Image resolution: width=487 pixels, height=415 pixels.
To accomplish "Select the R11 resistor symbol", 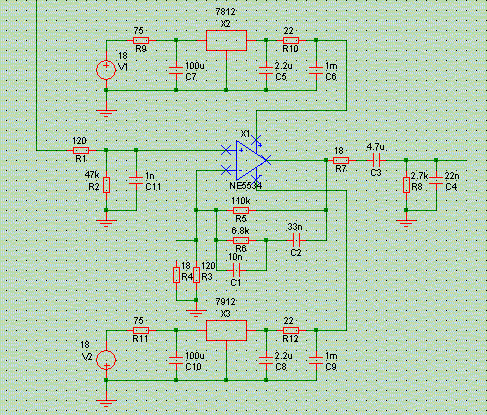I will pos(141,330).
